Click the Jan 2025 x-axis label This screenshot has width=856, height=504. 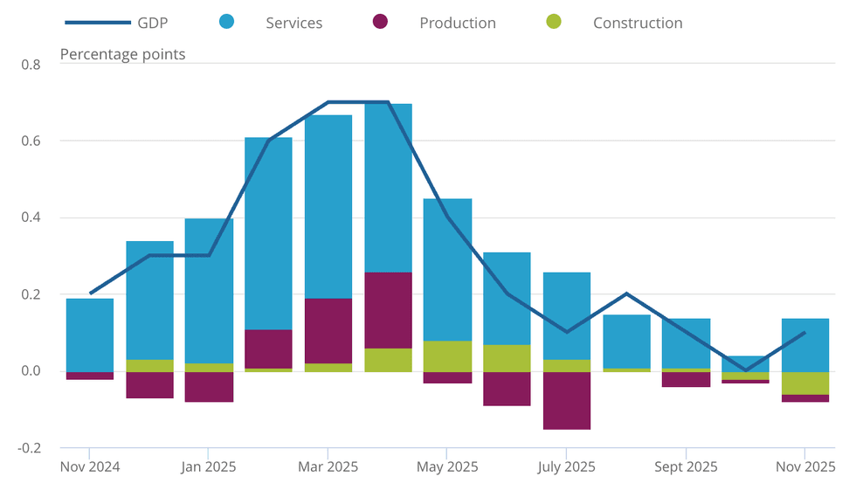pyautogui.click(x=208, y=466)
